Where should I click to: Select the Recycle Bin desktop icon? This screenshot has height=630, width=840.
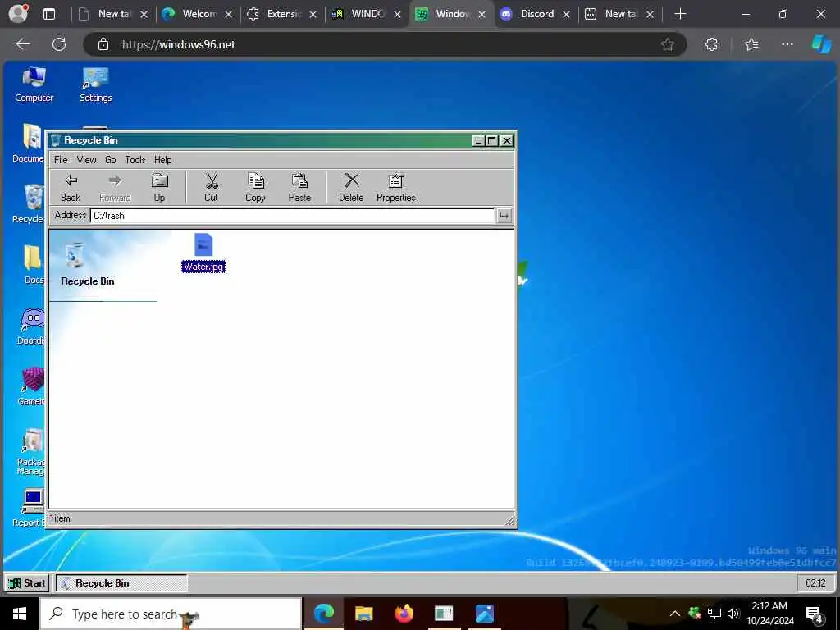pos(29,203)
